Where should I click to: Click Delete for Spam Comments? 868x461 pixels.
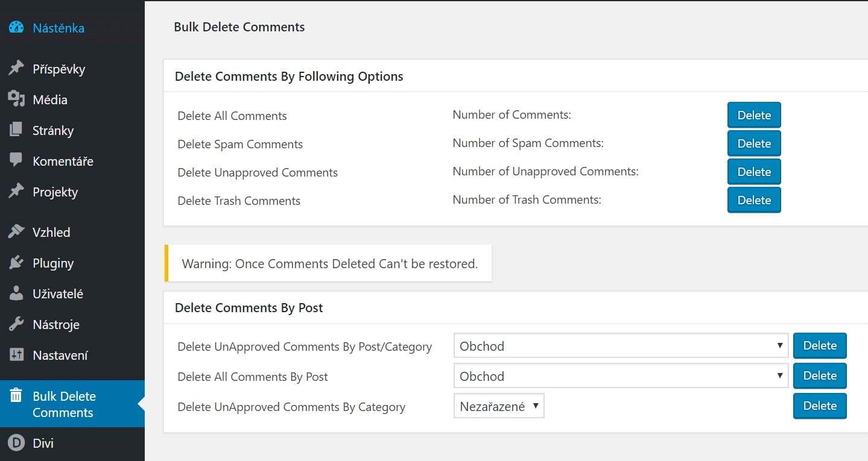click(x=754, y=143)
